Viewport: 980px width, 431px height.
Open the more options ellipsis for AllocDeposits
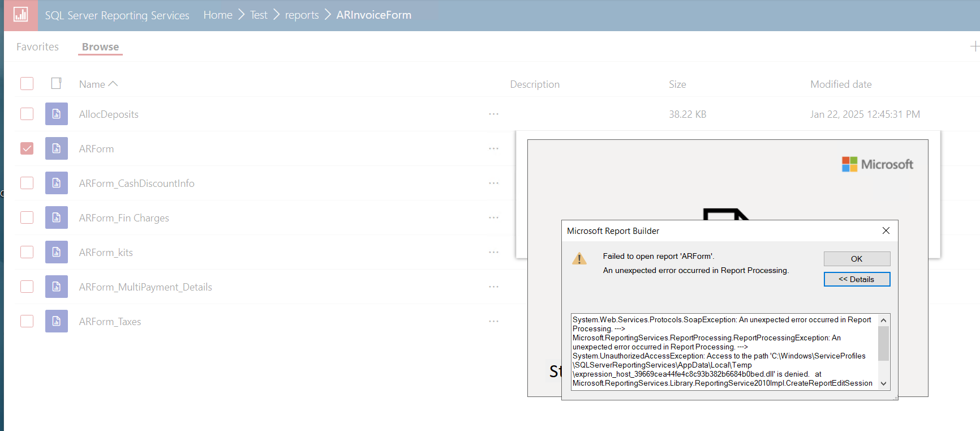(494, 114)
